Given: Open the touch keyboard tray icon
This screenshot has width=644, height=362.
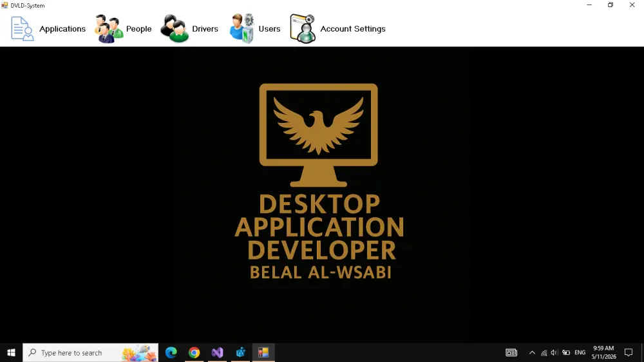Looking at the screenshot, I should pyautogui.click(x=511, y=352).
